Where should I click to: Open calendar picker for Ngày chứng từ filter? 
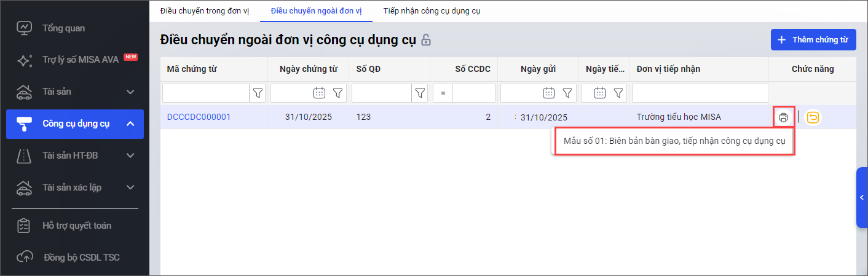pyautogui.click(x=319, y=93)
